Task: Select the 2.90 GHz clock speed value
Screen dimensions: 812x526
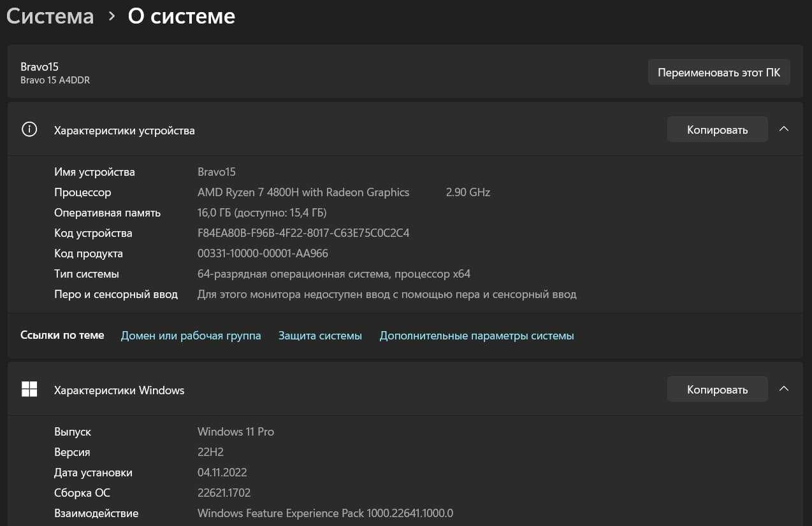Action: [468, 192]
